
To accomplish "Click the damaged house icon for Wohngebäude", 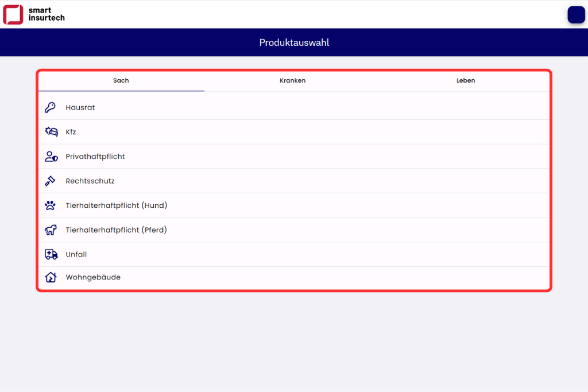I will click(x=51, y=277).
